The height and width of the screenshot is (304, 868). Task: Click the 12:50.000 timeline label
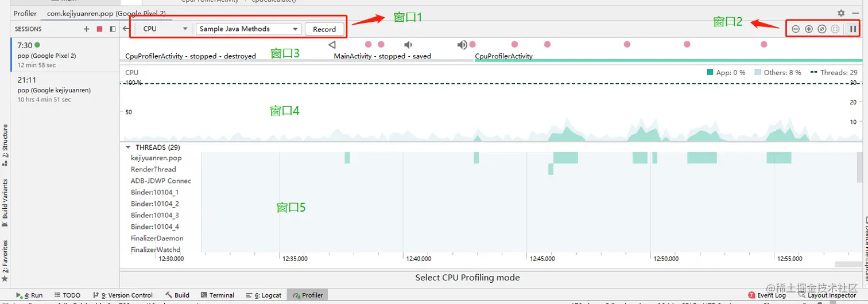pyautogui.click(x=666, y=259)
